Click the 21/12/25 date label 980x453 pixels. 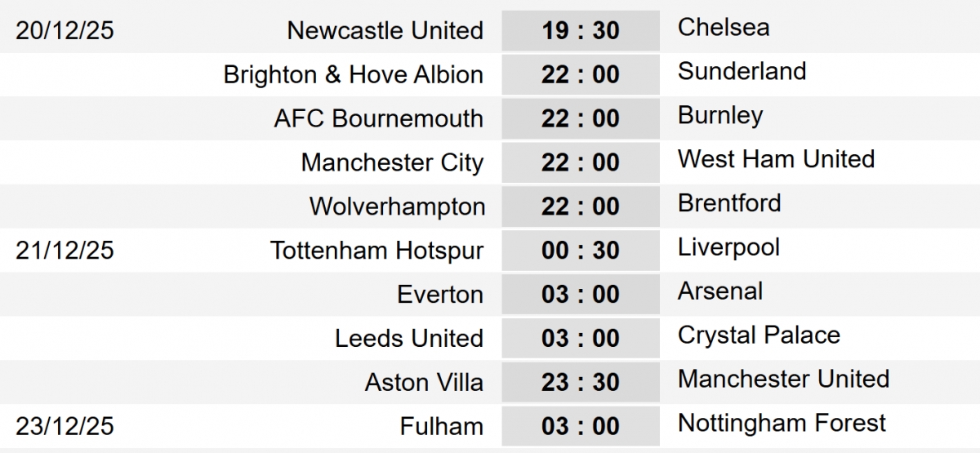pos(65,251)
